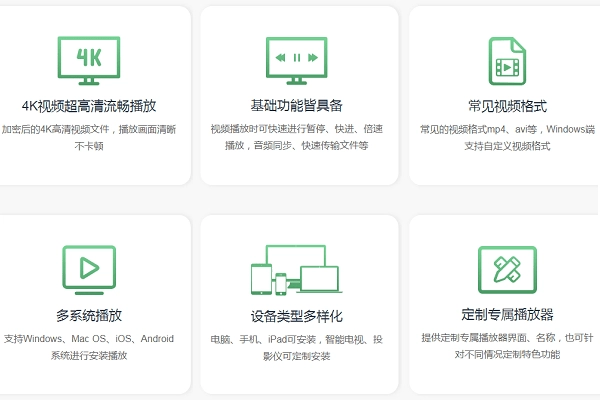Select the 基础功能皆具备 title
Viewport: 600px width, 400px height.
[297, 105]
